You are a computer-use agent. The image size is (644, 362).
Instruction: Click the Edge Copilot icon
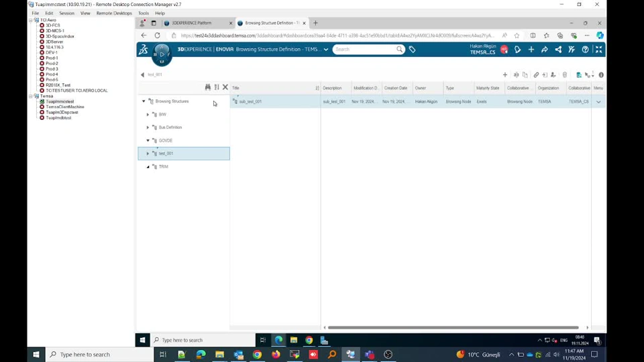pos(600,36)
